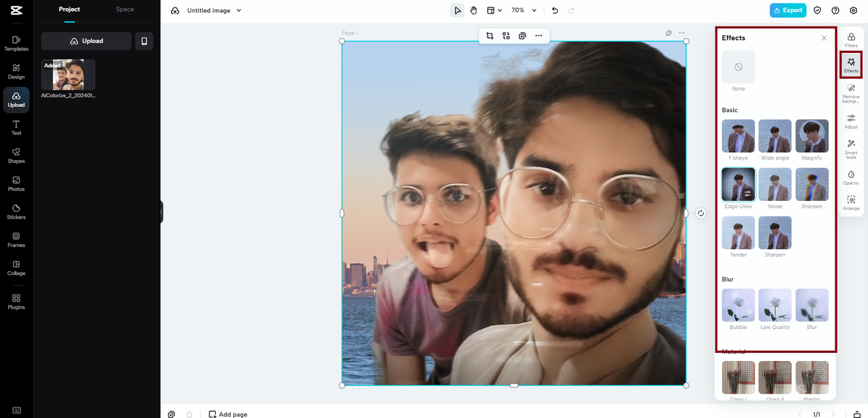
Task: Click the Upload button in Project panel
Action: [86, 41]
